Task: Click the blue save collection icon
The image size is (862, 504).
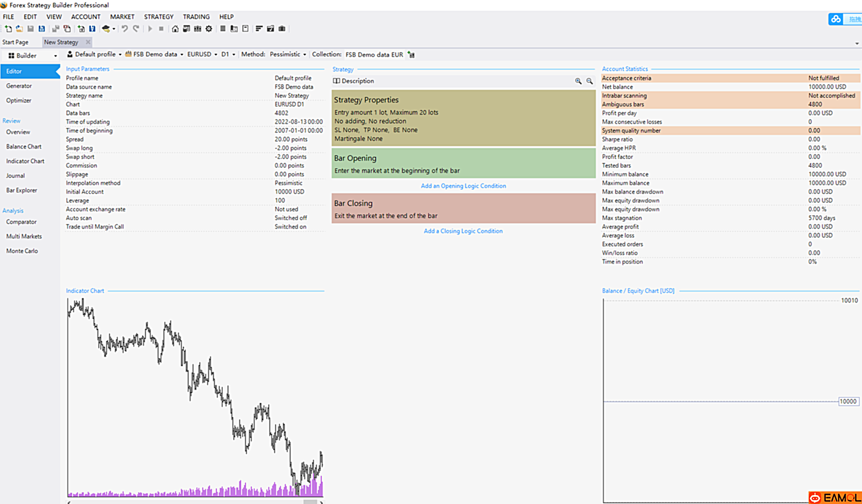Action: pos(92,29)
